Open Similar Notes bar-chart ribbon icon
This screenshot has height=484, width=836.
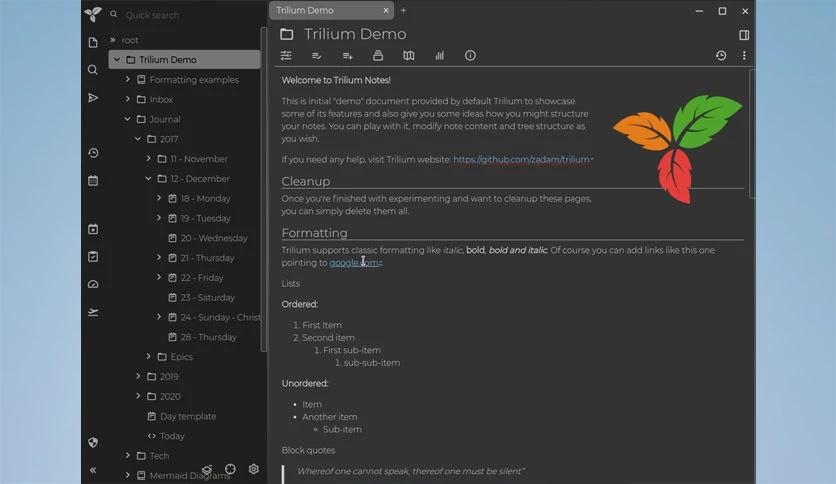pyautogui.click(x=439, y=55)
